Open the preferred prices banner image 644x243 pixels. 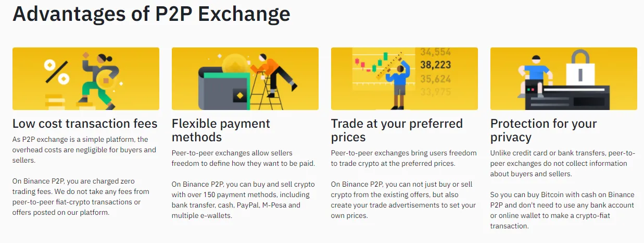click(x=405, y=79)
